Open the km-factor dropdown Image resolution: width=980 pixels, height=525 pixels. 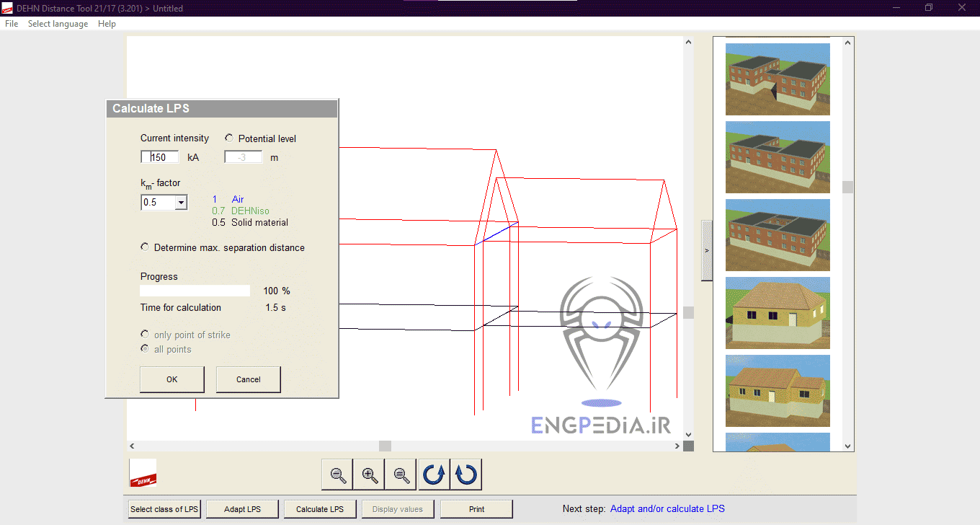pyautogui.click(x=181, y=203)
